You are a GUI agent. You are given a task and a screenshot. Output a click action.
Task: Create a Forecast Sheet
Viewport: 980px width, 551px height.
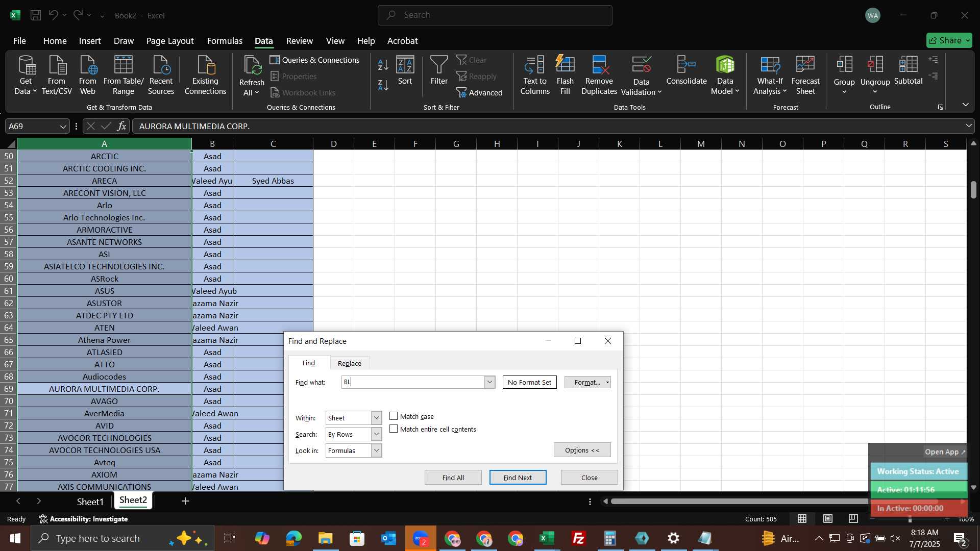click(805, 76)
